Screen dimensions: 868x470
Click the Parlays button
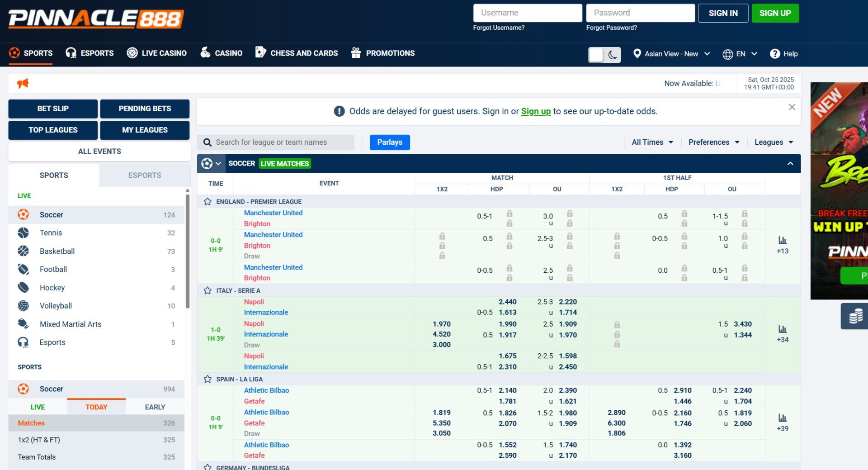click(389, 142)
